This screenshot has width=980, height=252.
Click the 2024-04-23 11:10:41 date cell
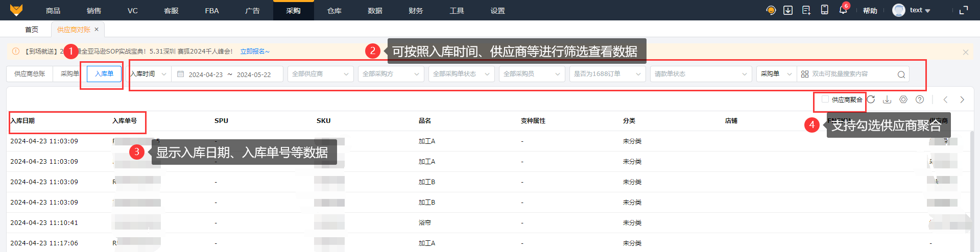pyautogui.click(x=44, y=223)
